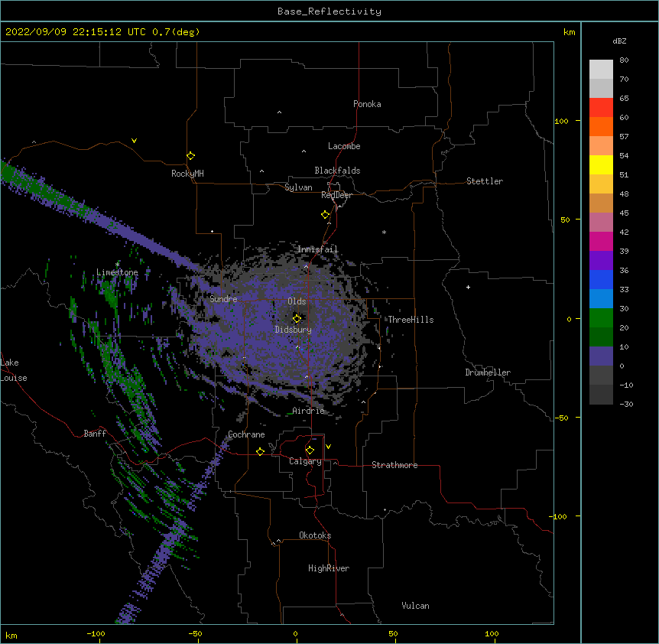Click the top-right km unit label
This screenshot has width=659, height=644.
click(x=569, y=32)
